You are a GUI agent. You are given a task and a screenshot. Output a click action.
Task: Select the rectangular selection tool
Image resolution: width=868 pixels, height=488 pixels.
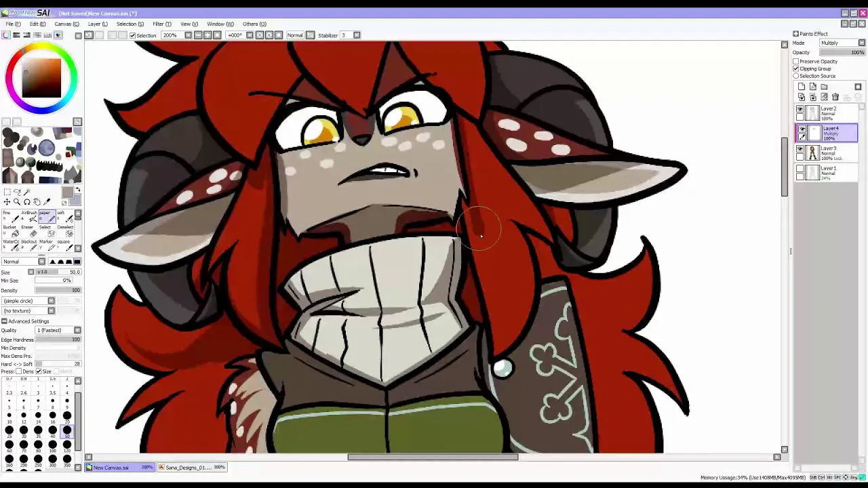click(x=7, y=192)
